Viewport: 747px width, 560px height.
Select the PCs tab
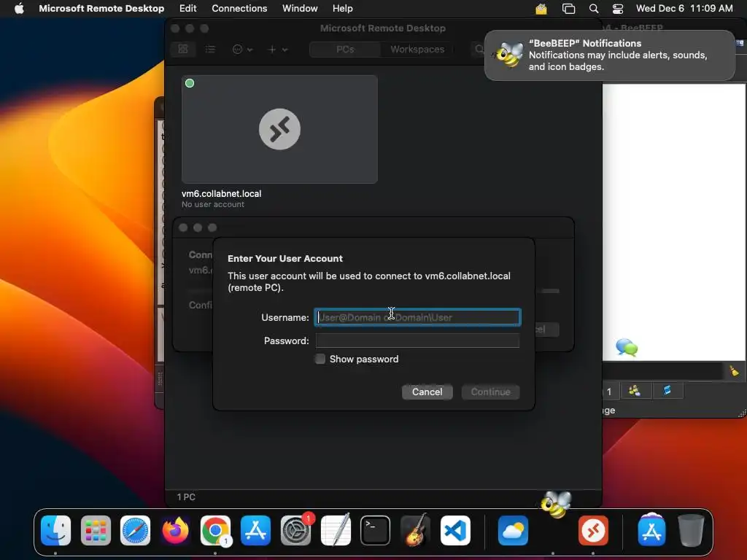click(345, 49)
